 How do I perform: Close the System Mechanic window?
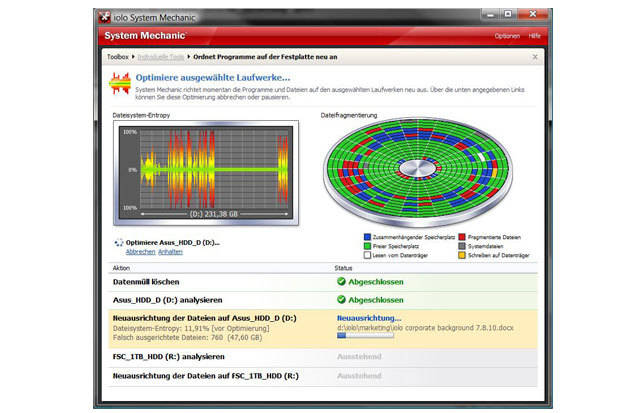(532, 15)
